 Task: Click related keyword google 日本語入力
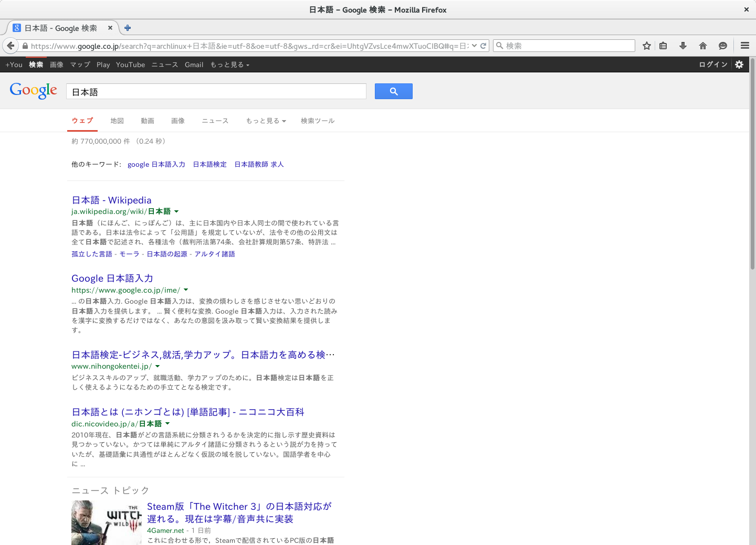pos(156,164)
